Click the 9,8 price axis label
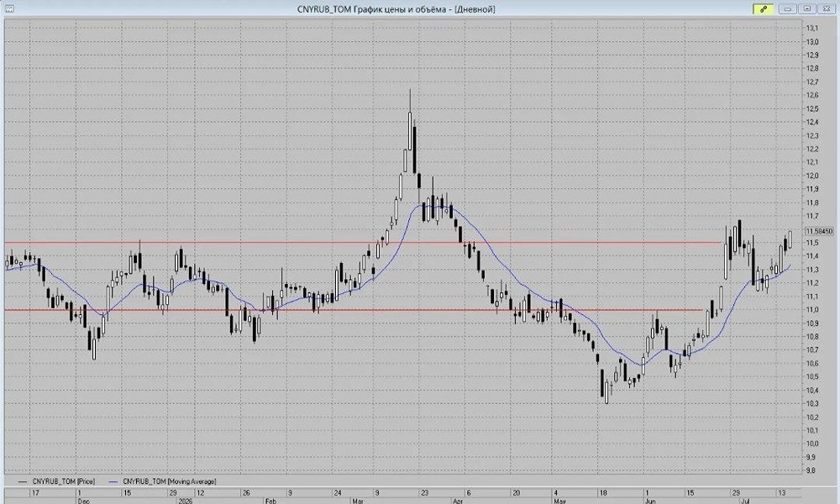The image size is (840, 504). 812,470
